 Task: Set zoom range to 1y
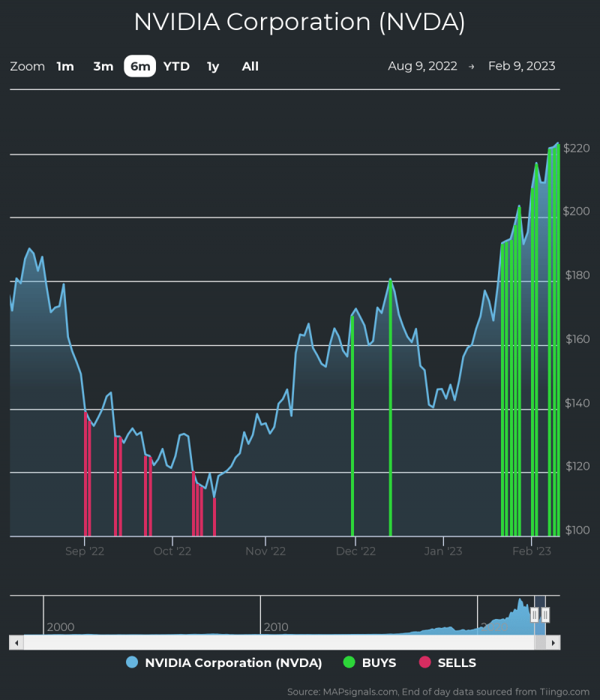(x=213, y=67)
